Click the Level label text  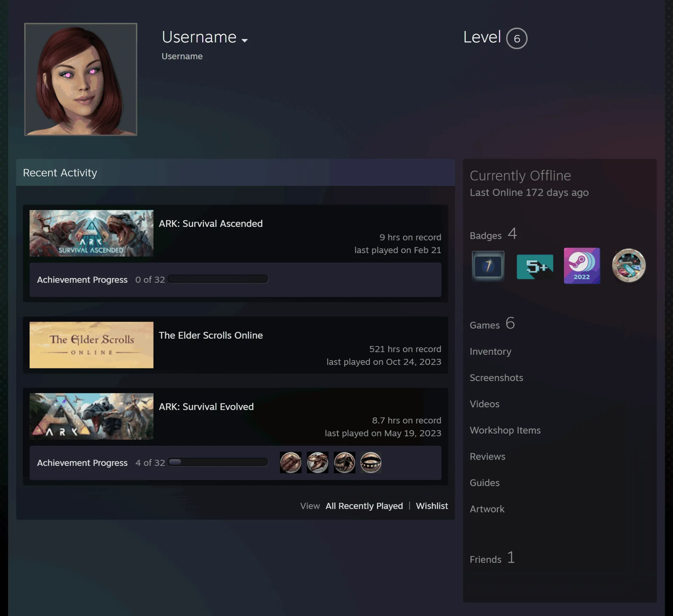tap(482, 37)
